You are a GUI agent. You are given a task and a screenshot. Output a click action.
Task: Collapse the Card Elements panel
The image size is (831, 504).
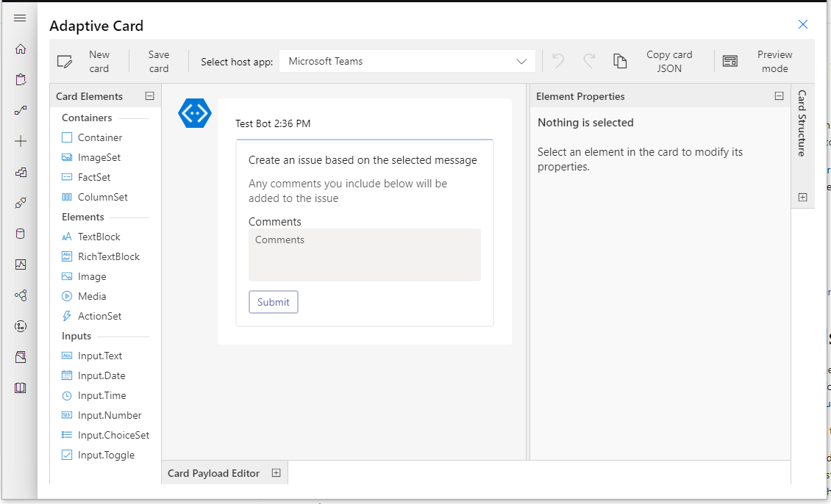click(x=149, y=96)
